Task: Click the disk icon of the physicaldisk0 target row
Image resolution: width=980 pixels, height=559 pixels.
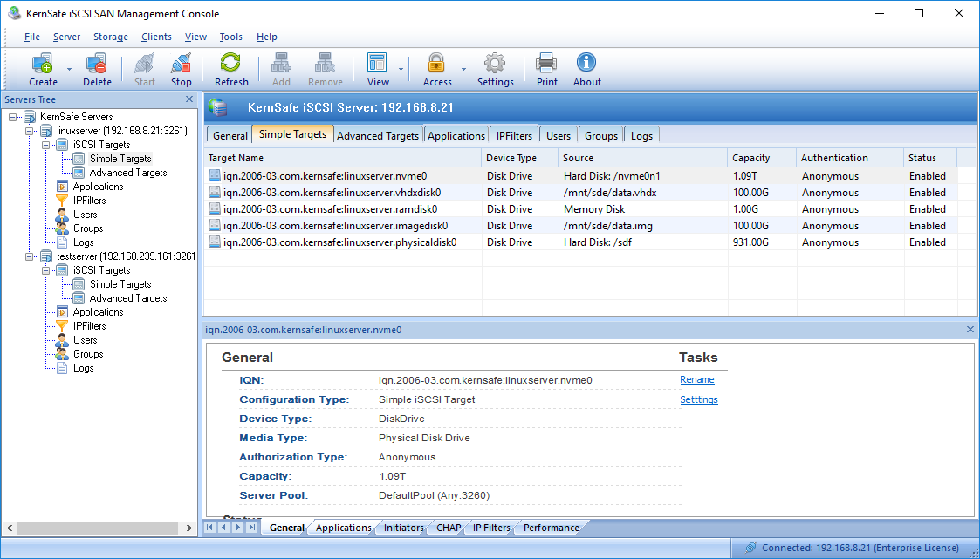Action: (215, 242)
